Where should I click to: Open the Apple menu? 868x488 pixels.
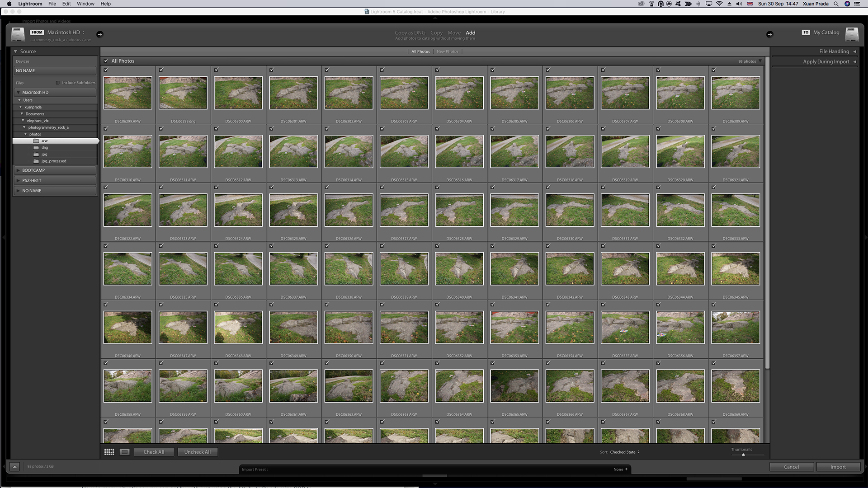click(x=9, y=4)
